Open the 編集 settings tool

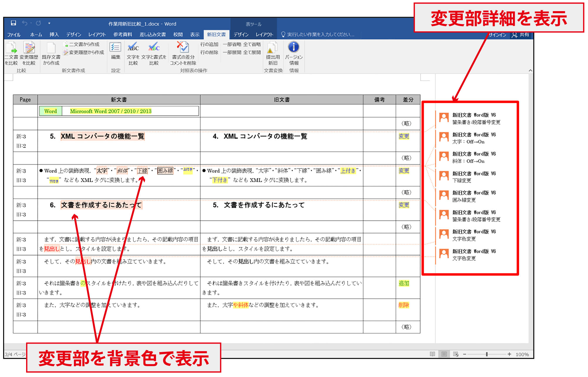click(115, 54)
